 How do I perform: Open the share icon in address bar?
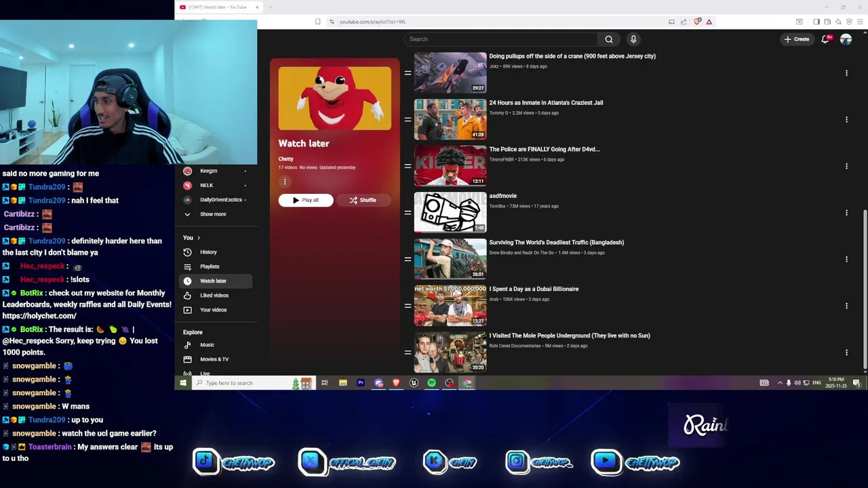point(684,22)
